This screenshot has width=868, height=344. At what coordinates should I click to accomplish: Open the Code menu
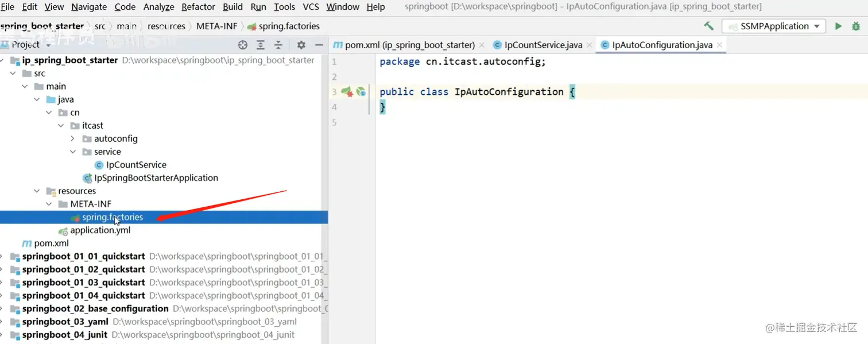[125, 7]
